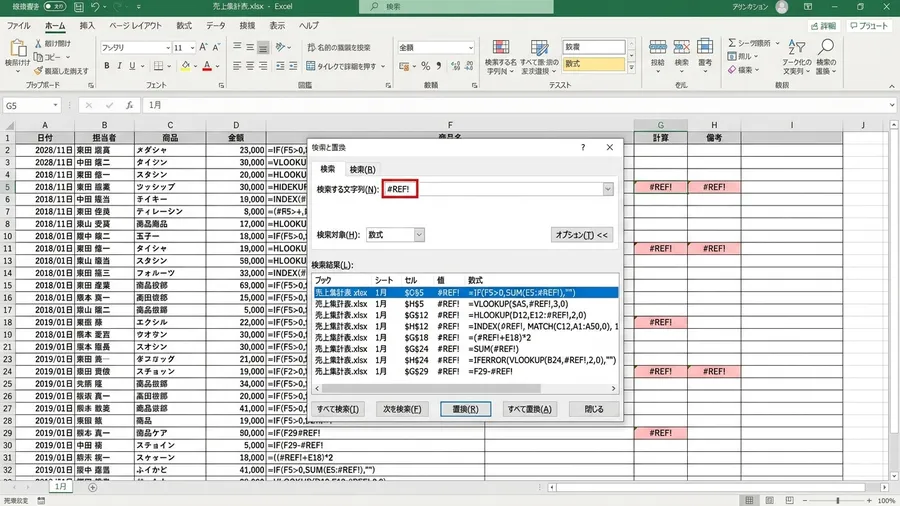
Task: Open the AutoSum dropdown arrow
Action: click(778, 43)
